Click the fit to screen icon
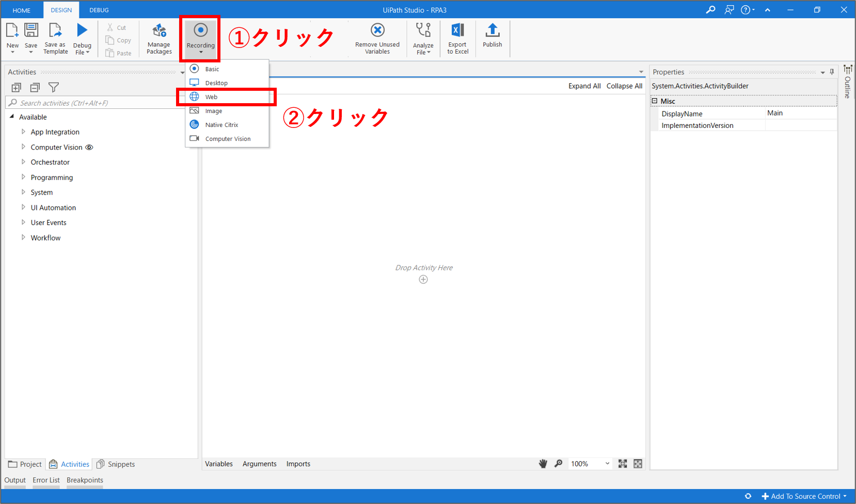The height and width of the screenshot is (504, 856). tap(623, 464)
